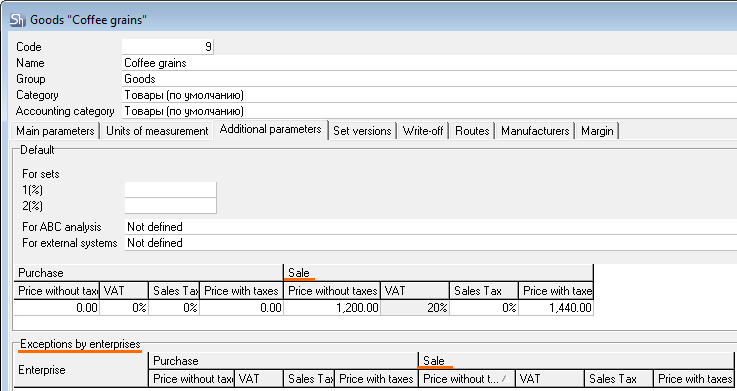Viewport: 737px width, 391px height.
Task: Click exceptions Purchase group header
Action: pyautogui.click(x=283, y=361)
